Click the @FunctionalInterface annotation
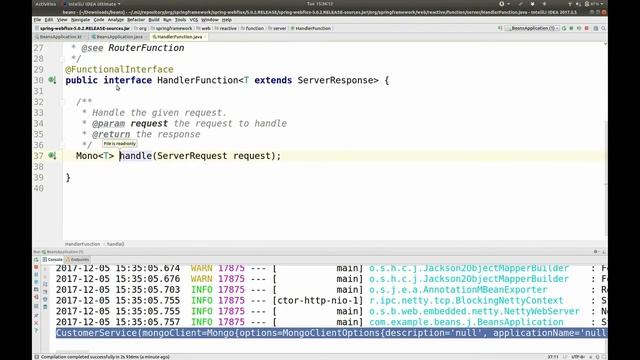 pos(119,69)
